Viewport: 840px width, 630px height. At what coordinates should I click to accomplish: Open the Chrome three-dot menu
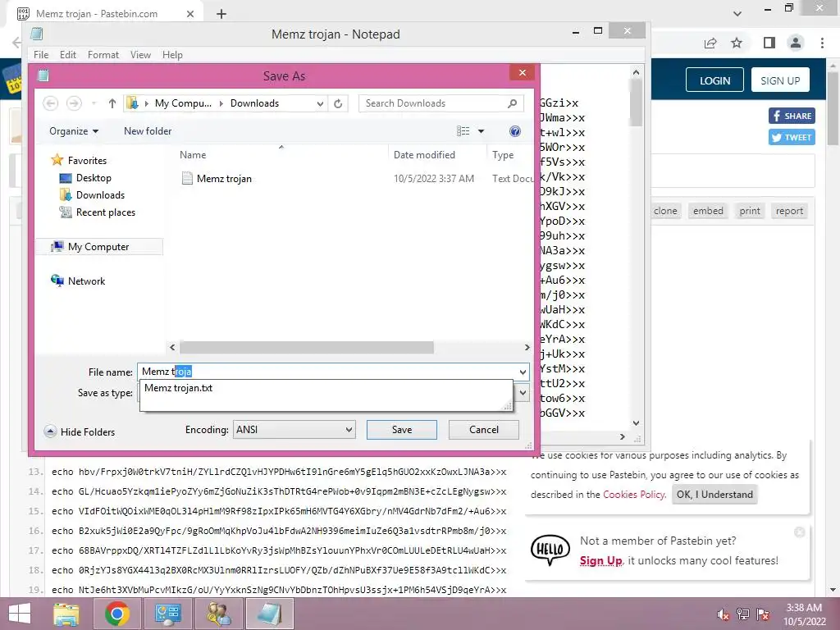[x=822, y=43]
